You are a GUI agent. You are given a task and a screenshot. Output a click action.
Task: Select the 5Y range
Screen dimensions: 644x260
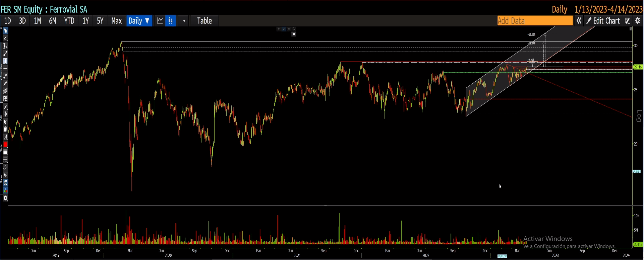point(100,21)
